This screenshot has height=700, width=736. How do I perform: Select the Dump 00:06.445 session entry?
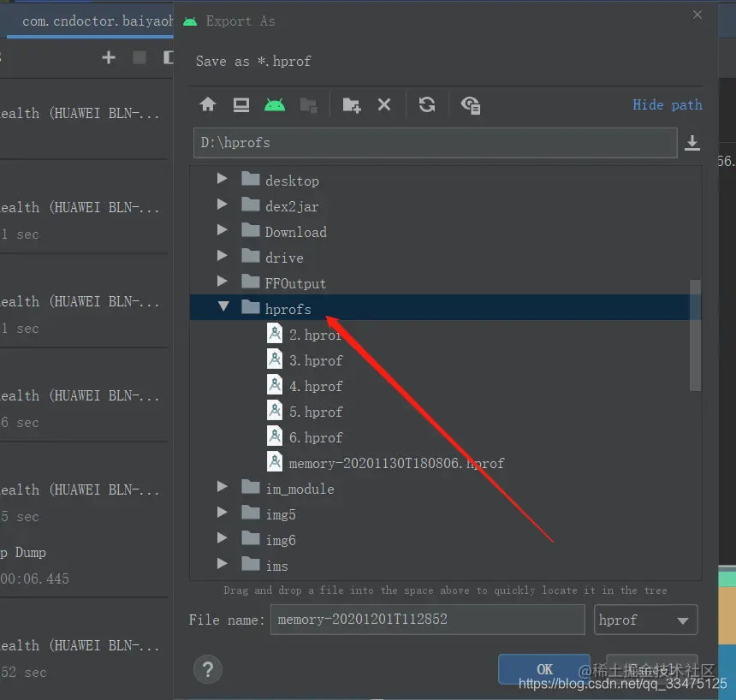tap(85, 566)
